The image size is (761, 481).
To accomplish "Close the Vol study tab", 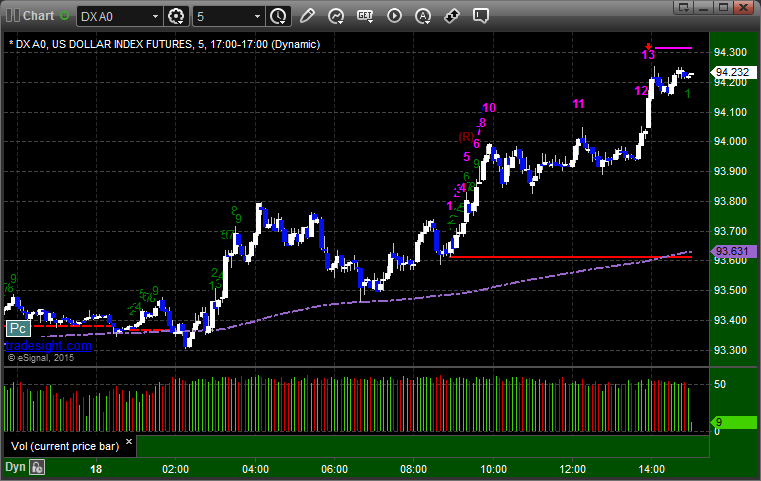I will (x=129, y=442).
